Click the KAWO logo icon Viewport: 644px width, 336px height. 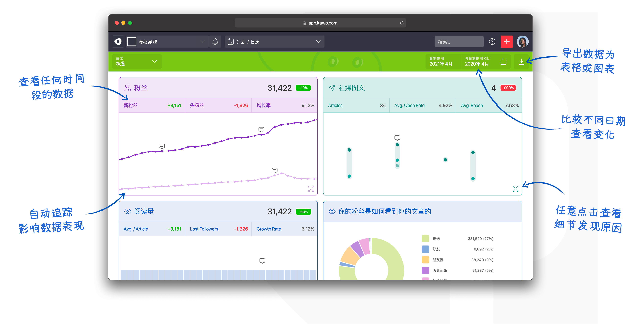[118, 41]
